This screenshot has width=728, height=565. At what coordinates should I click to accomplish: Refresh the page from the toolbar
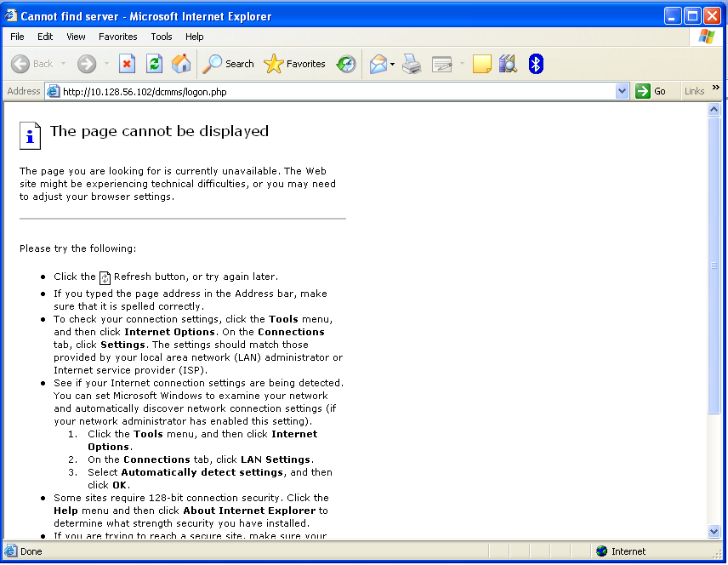pos(154,64)
